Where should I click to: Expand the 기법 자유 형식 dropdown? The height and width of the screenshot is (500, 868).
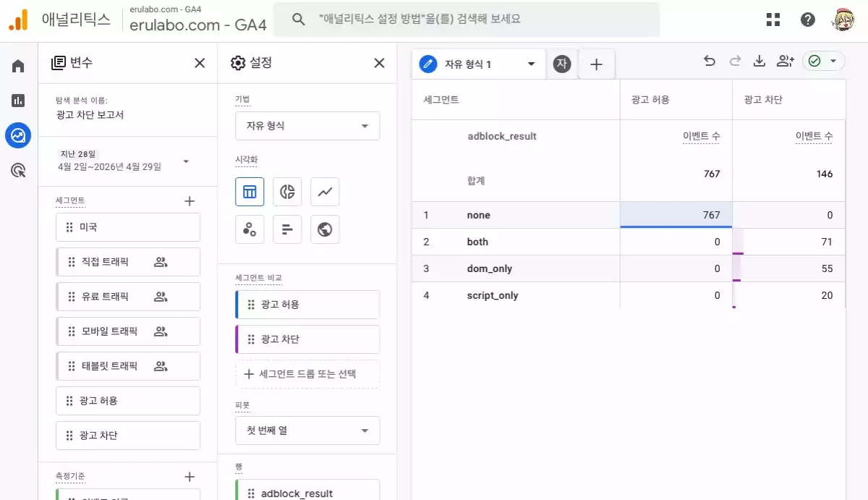307,126
